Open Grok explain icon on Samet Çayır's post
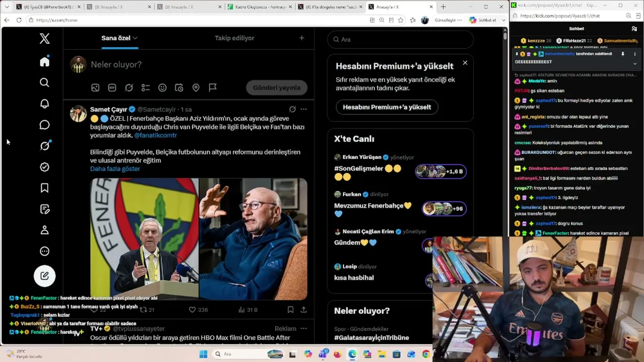The image size is (644, 362). [x=292, y=109]
